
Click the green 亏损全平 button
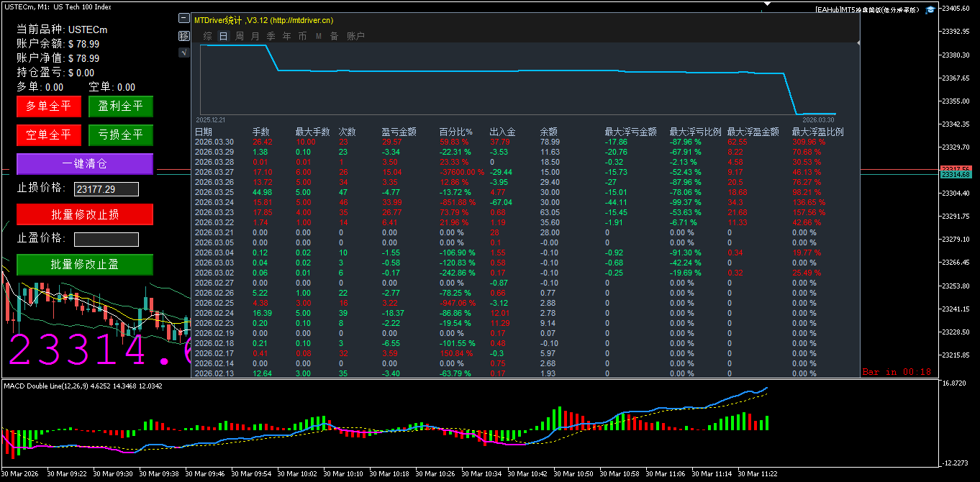point(121,135)
